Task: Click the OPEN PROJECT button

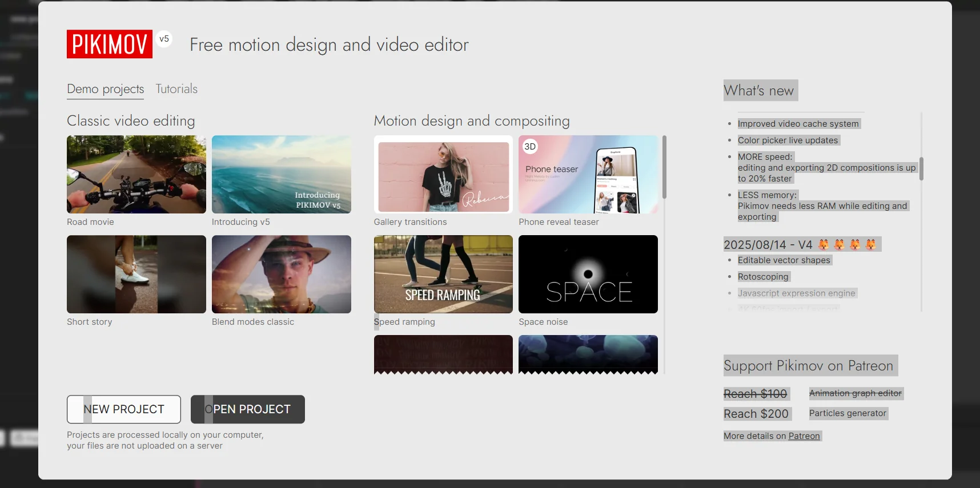Action: [x=248, y=409]
